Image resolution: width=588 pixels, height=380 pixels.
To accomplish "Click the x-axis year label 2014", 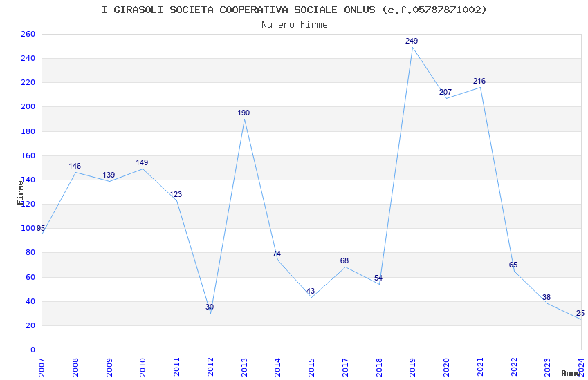I will click(x=277, y=367).
